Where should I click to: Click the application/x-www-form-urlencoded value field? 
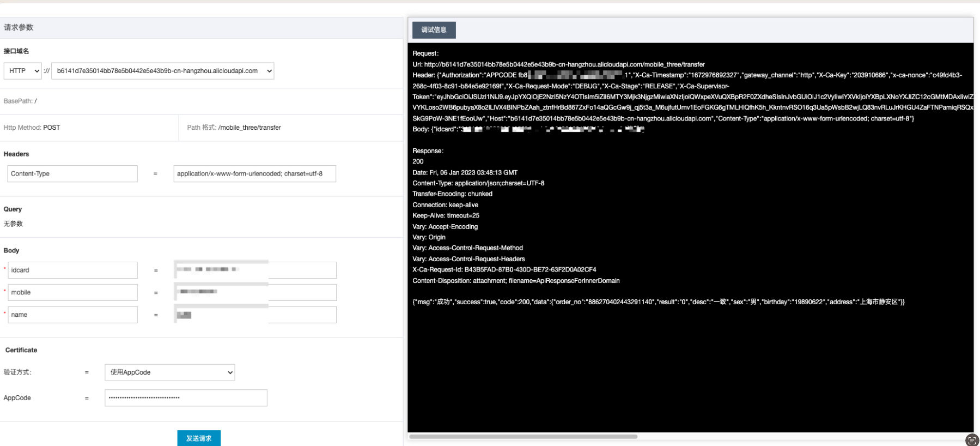[254, 174]
